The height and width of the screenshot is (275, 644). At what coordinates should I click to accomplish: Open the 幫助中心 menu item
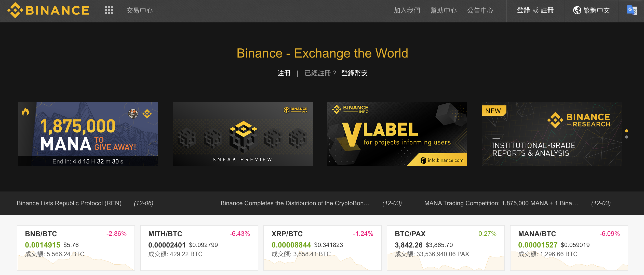[444, 10]
